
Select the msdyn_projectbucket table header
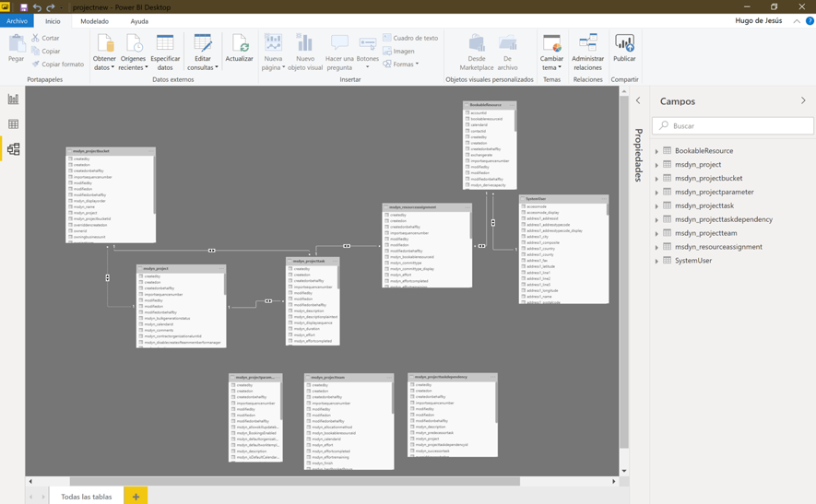[111, 151]
